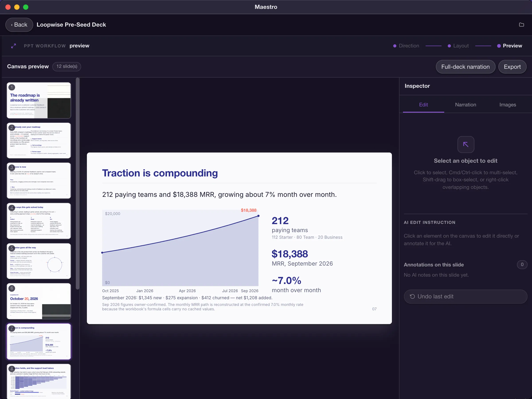532x399 pixels.
Task: Click the subtitle '212 paying teams and $18,388 MRR'
Action: click(x=219, y=194)
